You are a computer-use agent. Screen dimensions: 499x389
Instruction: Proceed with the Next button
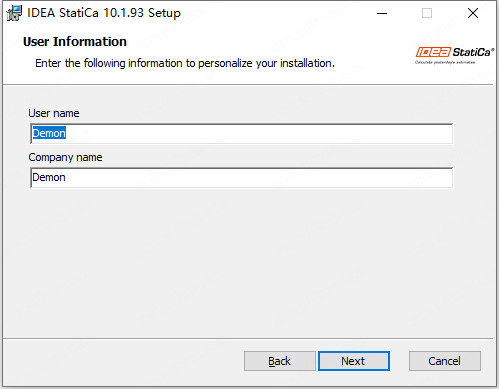pos(354,361)
